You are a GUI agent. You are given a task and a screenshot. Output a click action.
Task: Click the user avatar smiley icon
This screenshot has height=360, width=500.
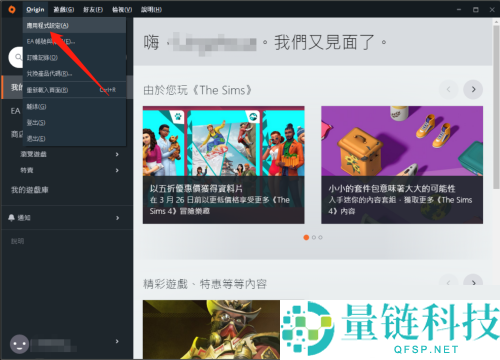pyautogui.click(x=19, y=344)
